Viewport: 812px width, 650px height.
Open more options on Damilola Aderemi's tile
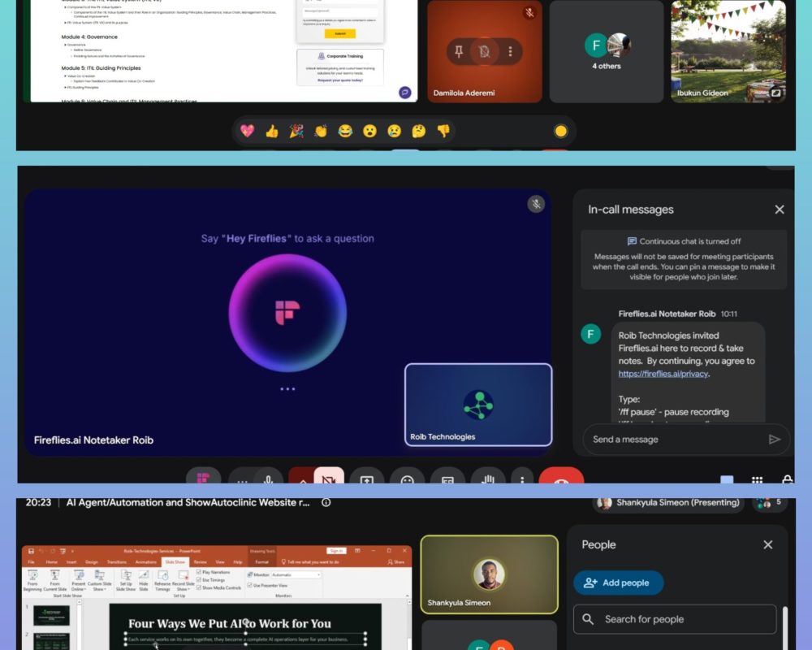tap(510, 51)
